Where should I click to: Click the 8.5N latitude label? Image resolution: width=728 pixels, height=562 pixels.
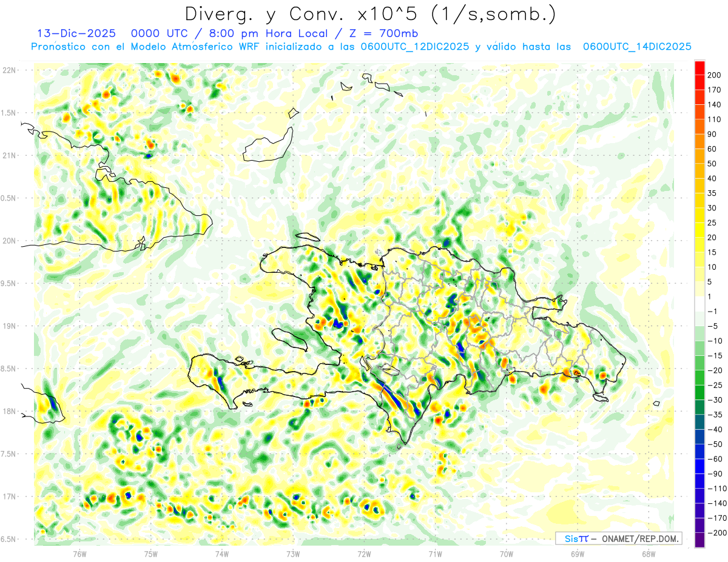8,369
